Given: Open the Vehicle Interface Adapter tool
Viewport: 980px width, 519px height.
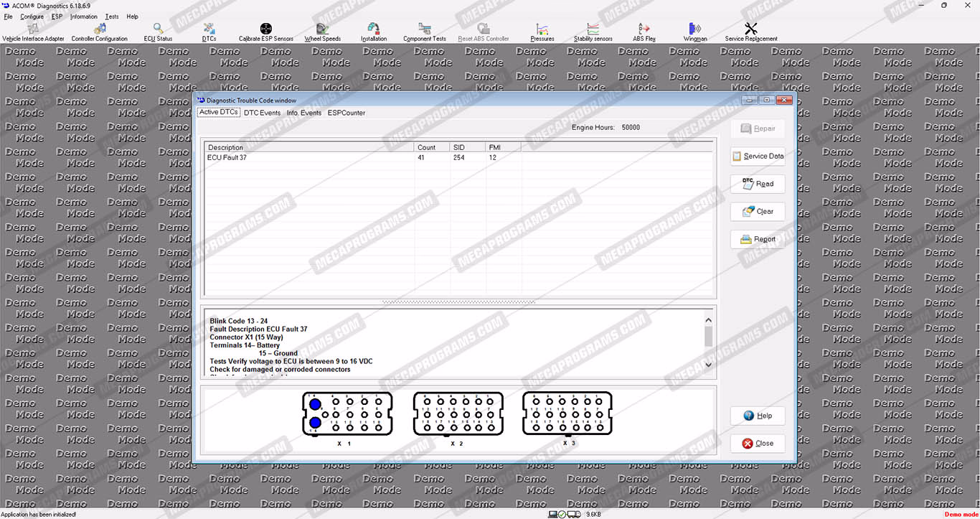Looking at the screenshot, I should point(33,32).
